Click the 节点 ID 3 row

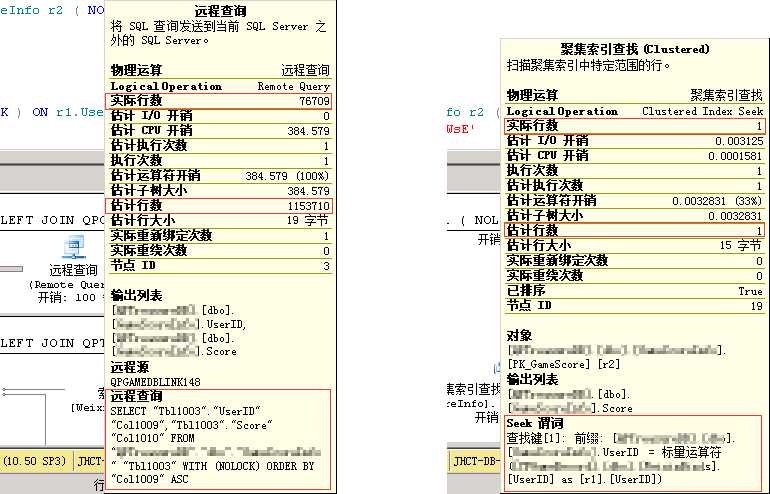tap(220, 266)
